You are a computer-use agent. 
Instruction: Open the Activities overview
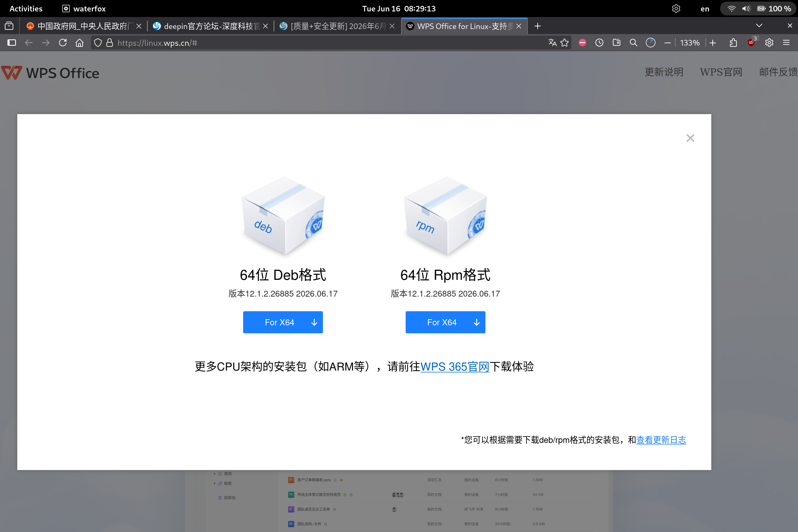26,9
